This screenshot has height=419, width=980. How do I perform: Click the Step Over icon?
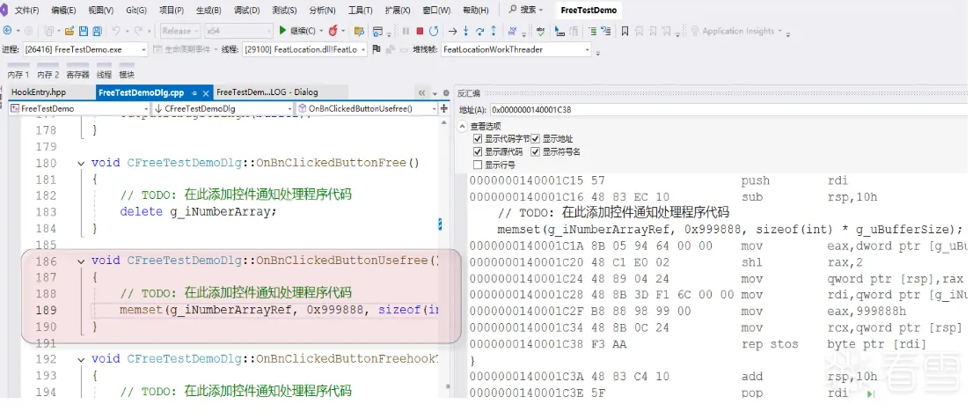click(x=479, y=31)
